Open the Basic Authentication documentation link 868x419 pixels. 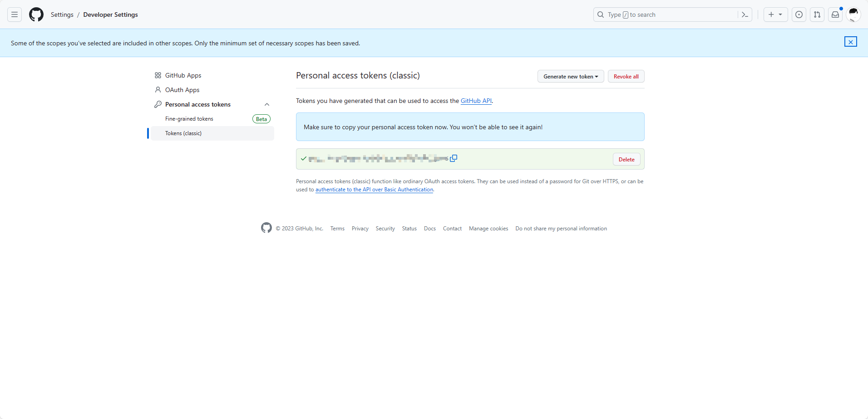click(x=374, y=190)
